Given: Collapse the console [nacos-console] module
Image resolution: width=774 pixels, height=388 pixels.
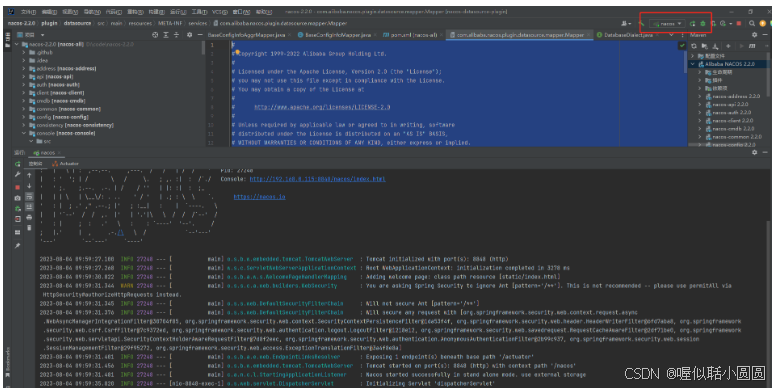Looking at the screenshot, I should tap(23, 133).
